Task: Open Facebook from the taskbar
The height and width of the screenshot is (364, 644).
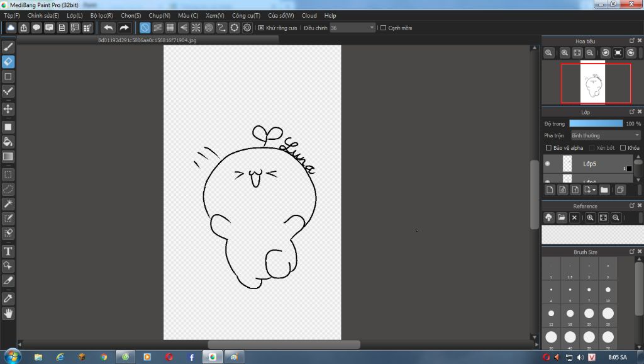Action: pyautogui.click(x=191, y=357)
